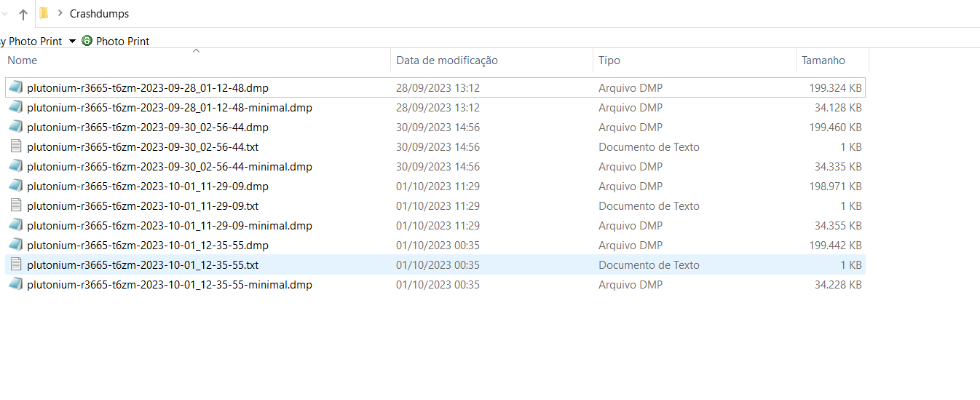980x400 pixels.
Task: Click the green Photo Print icon
Action: pos(87,41)
